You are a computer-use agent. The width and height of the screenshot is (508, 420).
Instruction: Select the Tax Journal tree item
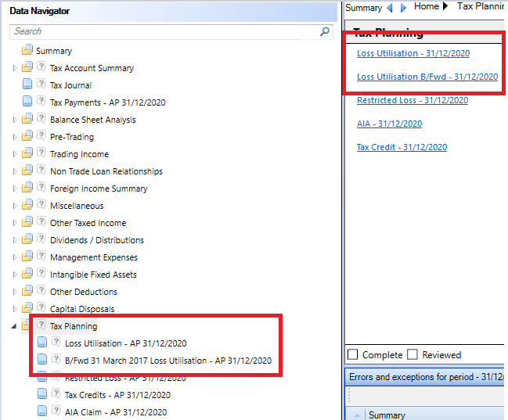pyautogui.click(x=70, y=85)
